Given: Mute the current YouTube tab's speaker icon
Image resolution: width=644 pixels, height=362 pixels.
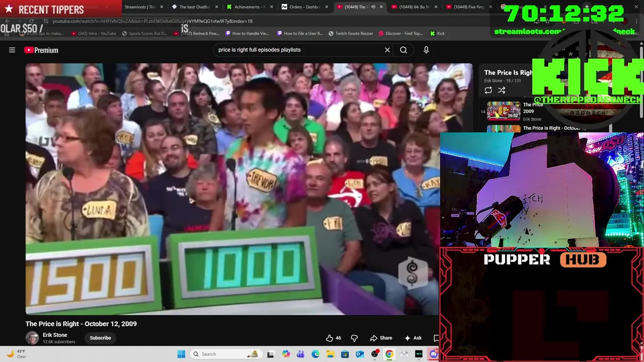Looking at the screenshot, I should click(x=373, y=7).
